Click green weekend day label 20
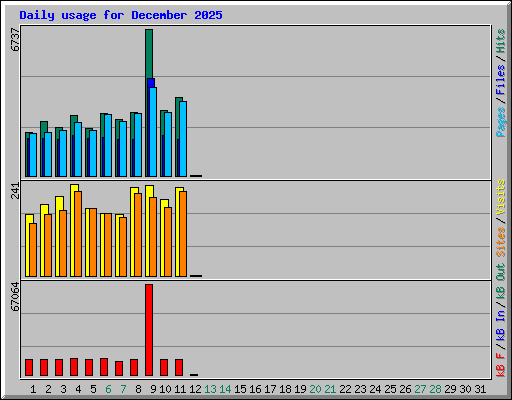The height and width of the screenshot is (400, 512). pos(315,389)
